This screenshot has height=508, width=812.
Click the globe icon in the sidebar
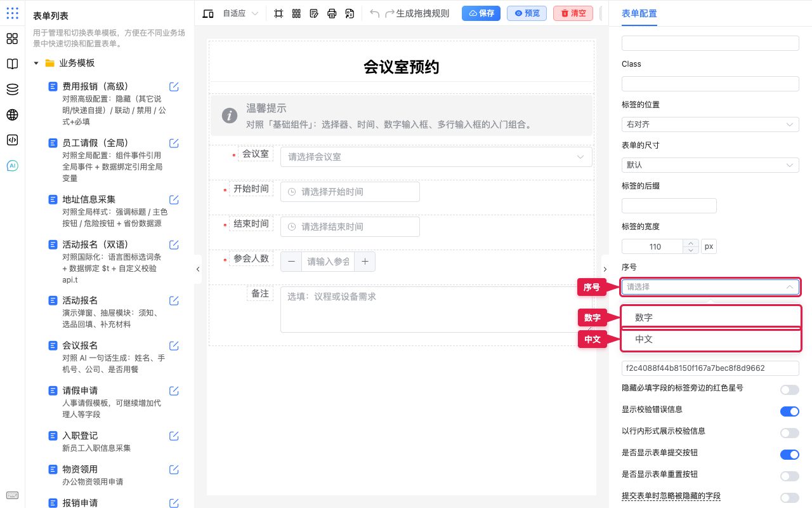pos(12,115)
